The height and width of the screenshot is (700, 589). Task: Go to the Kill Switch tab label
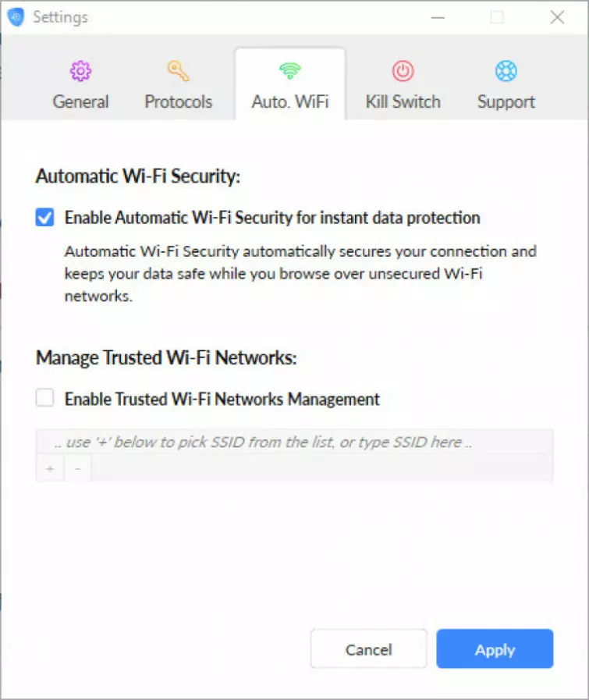tap(403, 102)
